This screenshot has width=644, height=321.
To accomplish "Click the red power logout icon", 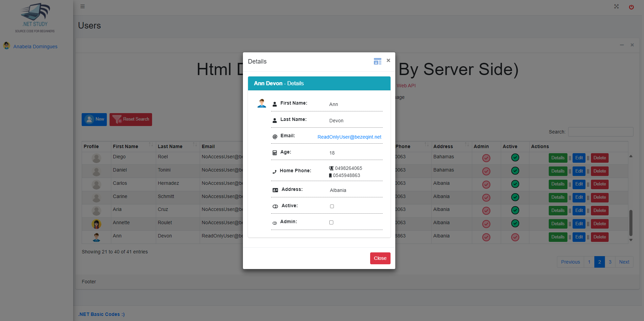I will pyautogui.click(x=631, y=7).
